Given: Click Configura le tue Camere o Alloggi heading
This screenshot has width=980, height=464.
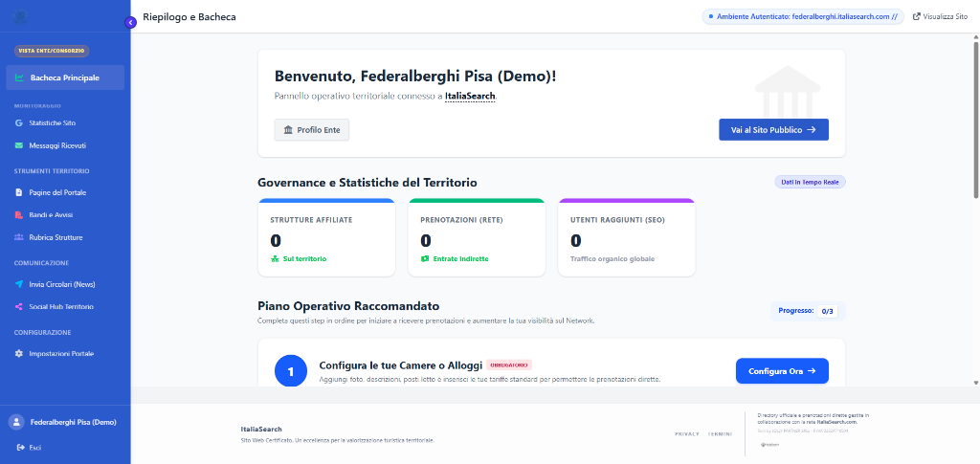Looking at the screenshot, I should pyautogui.click(x=401, y=365).
